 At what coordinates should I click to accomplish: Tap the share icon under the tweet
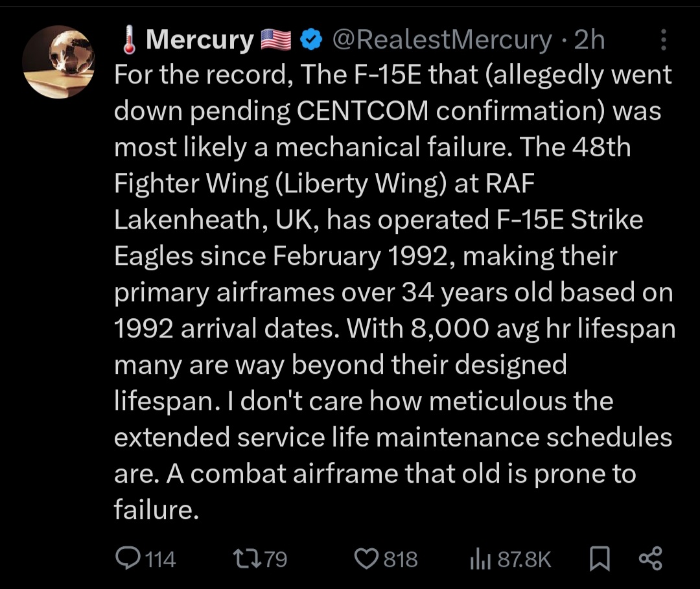point(651,559)
